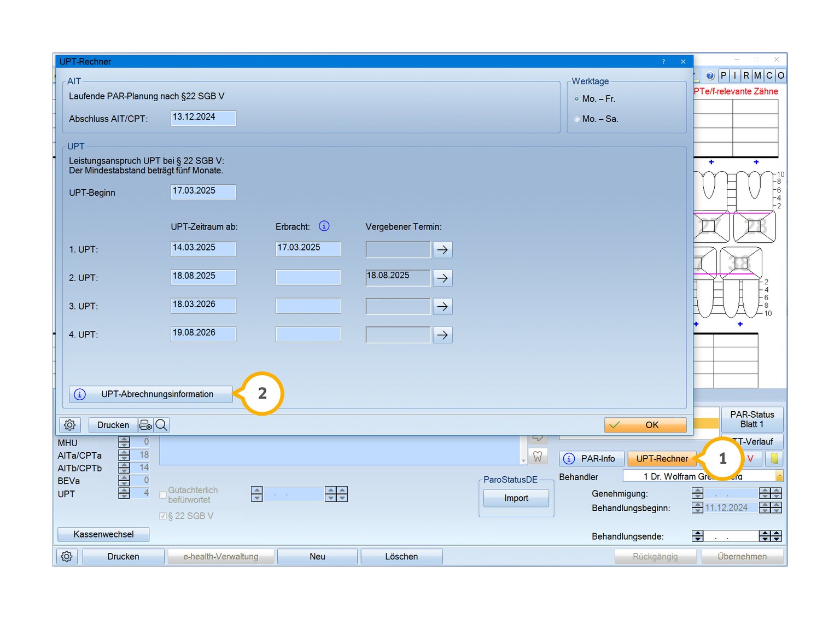Click the UPT-Rechner button
The image size is (840, 619).
(x=662, y=458)
